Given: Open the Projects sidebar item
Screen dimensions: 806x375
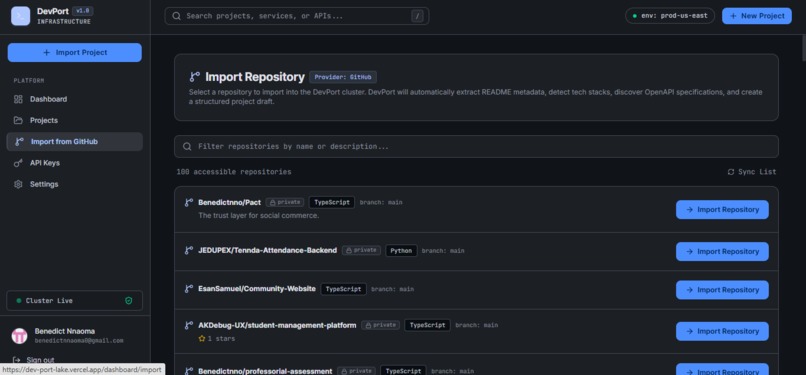Looking at the screenshot, I should pos(75,120).
